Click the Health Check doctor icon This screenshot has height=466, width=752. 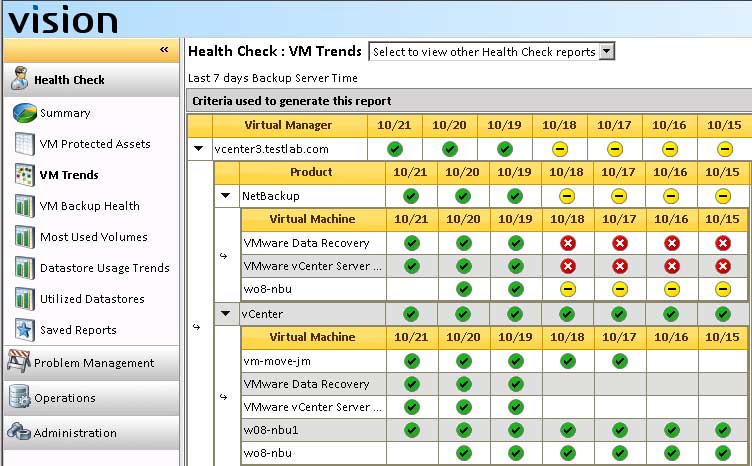point(19,78)
